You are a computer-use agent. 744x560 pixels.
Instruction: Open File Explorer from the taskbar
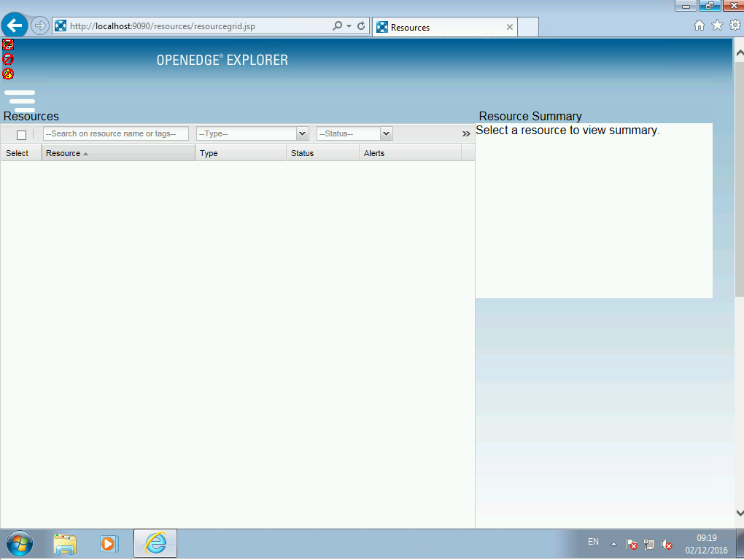click(x=64, y=543)
